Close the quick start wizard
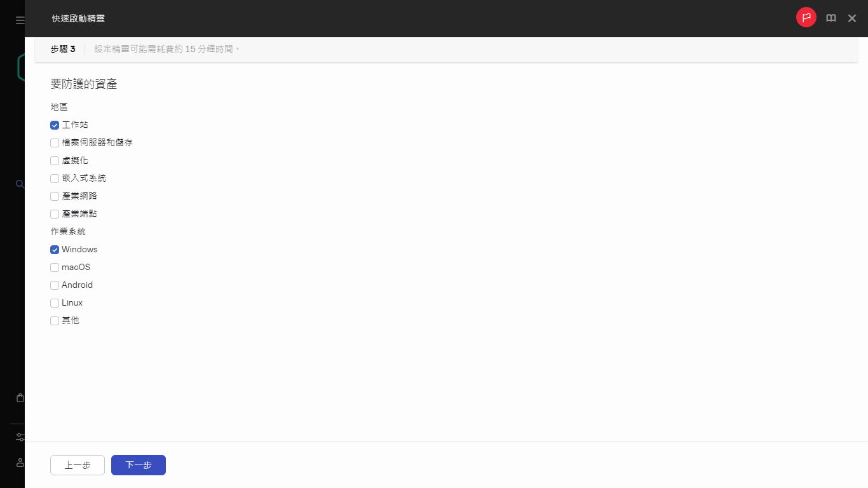 point(852,18)
